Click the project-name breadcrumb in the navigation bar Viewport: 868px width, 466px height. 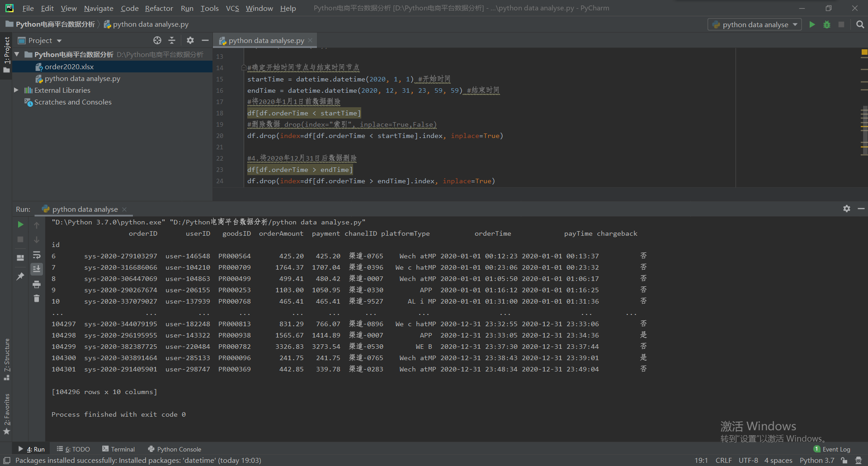[51, 24]
